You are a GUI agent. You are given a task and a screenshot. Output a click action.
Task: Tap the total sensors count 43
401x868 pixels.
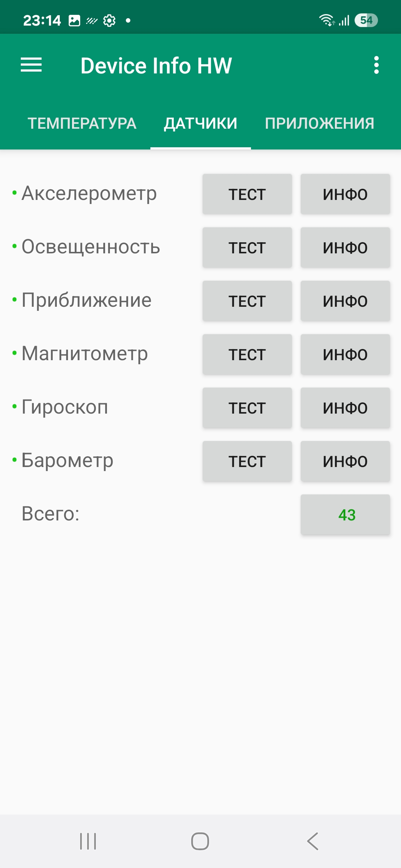pos(345,515)
